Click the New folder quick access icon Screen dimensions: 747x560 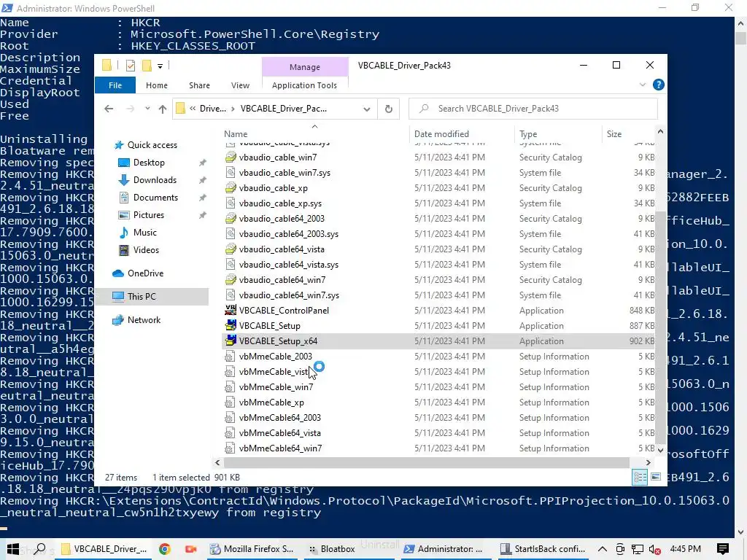pos(147,66)
